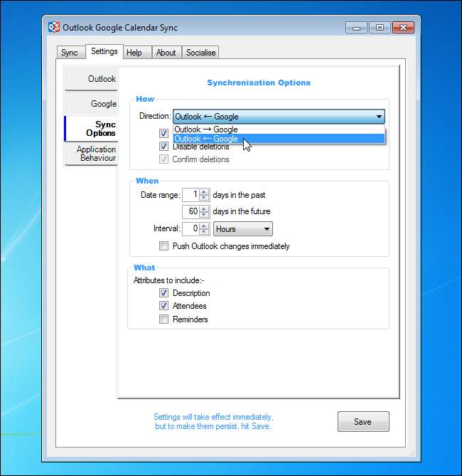Increase days in the future value

pyautogui.click(x=204, y=208)
